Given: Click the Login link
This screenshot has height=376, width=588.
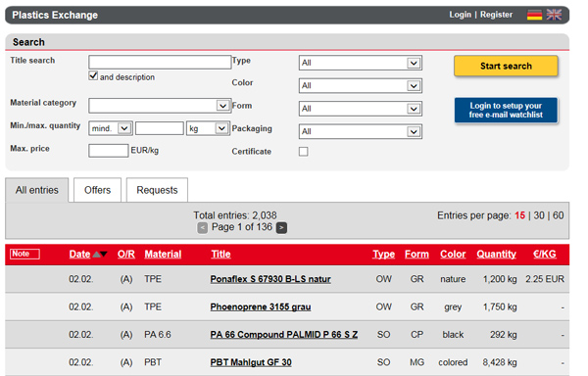Looking at the screenshot, I should click(x=461, y=15).
